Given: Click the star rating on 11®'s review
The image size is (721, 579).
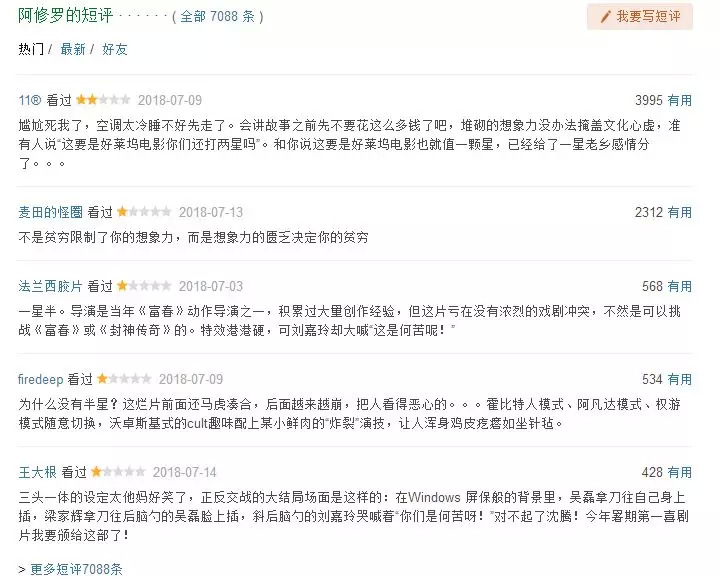Looking at the screenshot, I should [103, 100].
